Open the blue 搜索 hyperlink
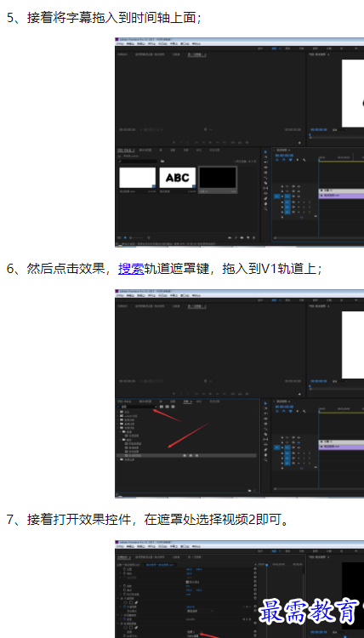This screenshot has width=364, height=638. click(x=131, y=269)
